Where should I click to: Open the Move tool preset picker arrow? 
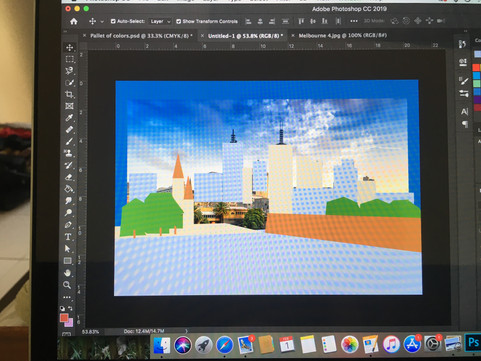pos(102,22)
